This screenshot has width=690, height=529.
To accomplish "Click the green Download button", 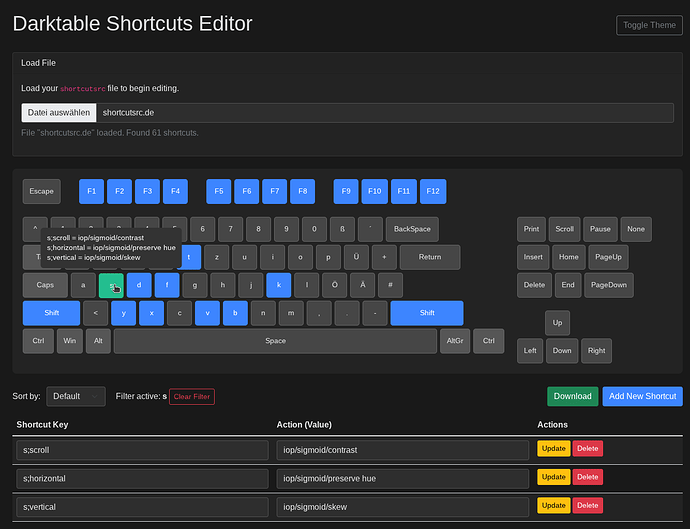I will click(573, 396).
